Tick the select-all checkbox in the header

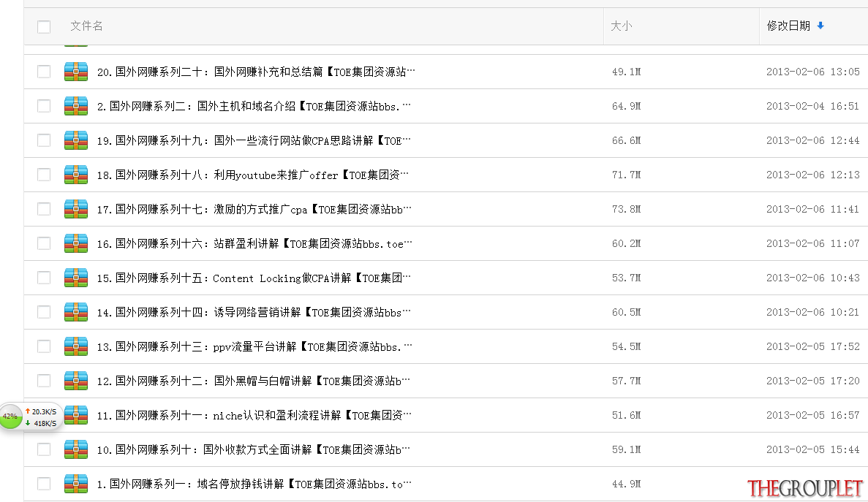click(44, 26)
